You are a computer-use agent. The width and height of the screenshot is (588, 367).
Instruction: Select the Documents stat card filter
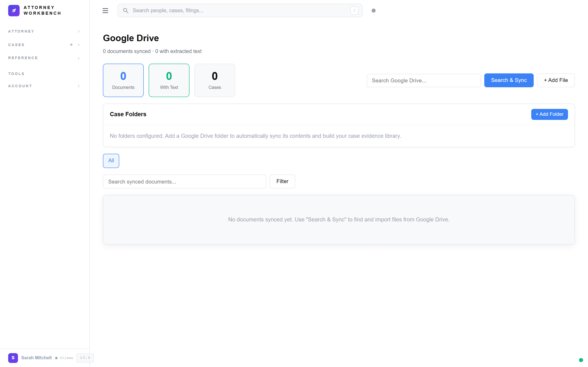pyautogui.click(x=123, y=80)
